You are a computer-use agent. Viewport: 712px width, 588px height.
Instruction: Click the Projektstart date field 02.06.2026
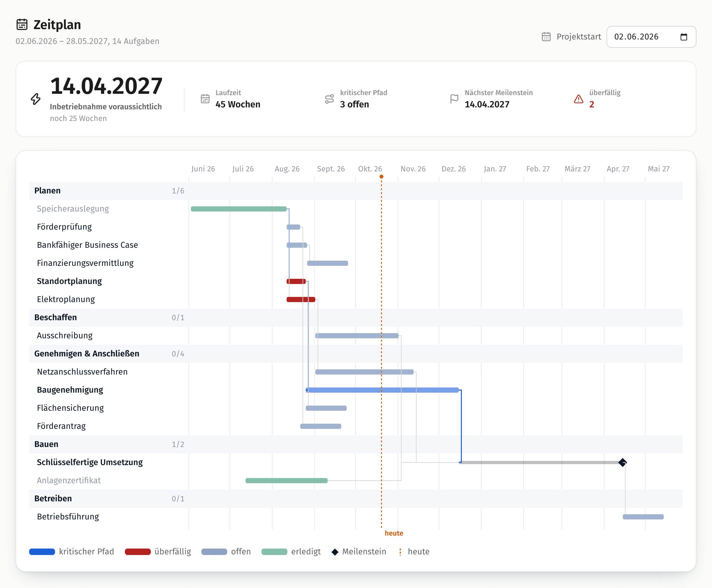[651, 37]
